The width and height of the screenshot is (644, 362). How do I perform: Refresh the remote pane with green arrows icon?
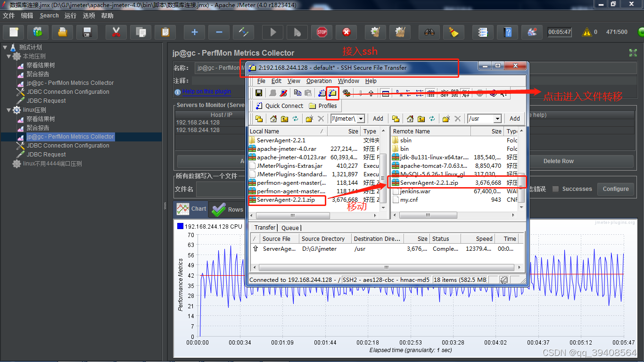pyautogui.click(x=432, y=119)
